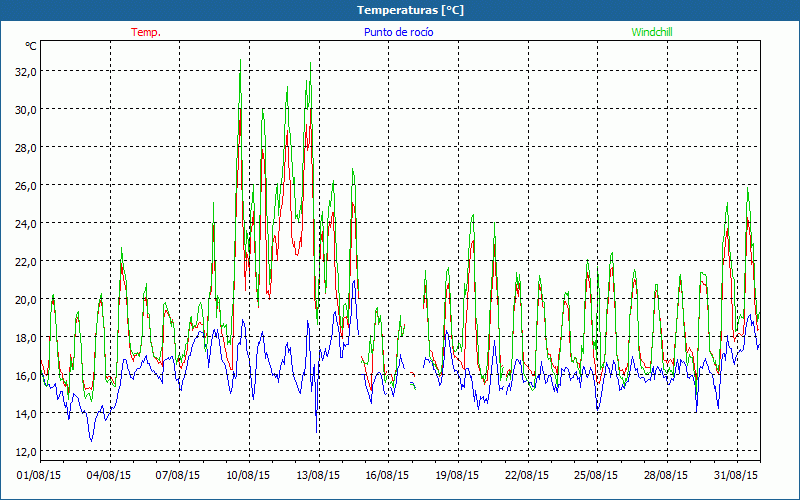800x500 pixels.
Task: Click the 28,0 y-axis value
Action: tap(26, 148)
